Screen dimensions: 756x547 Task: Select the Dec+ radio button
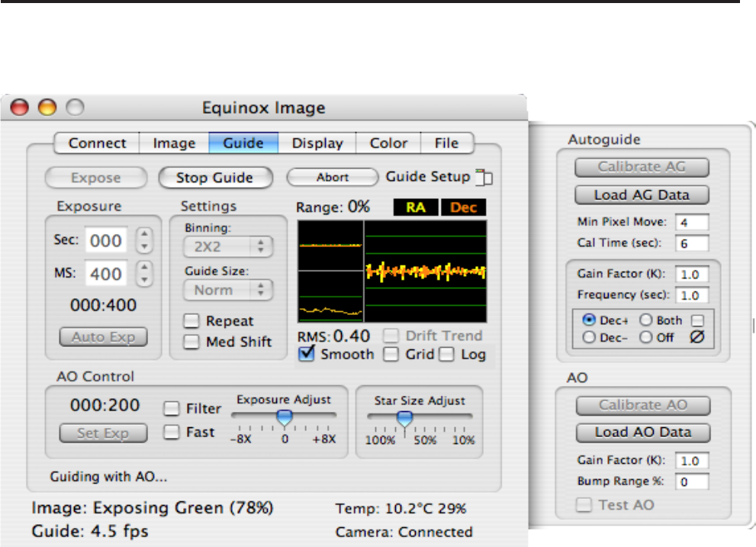click(589, 320)
